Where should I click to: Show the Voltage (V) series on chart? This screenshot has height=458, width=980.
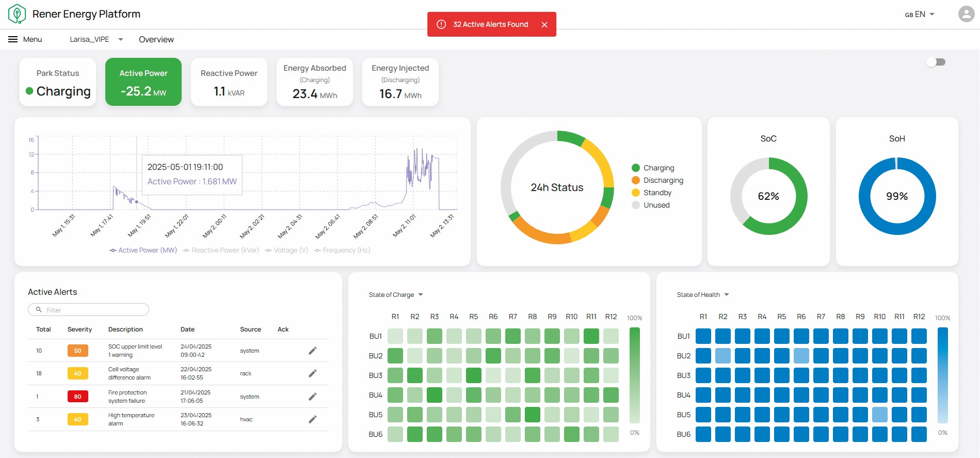(286, 250)
